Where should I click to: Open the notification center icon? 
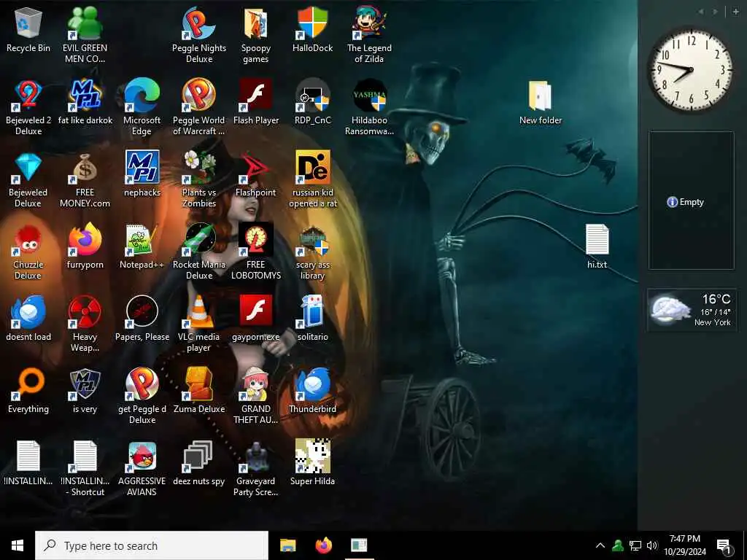click(x=724, y=545)
